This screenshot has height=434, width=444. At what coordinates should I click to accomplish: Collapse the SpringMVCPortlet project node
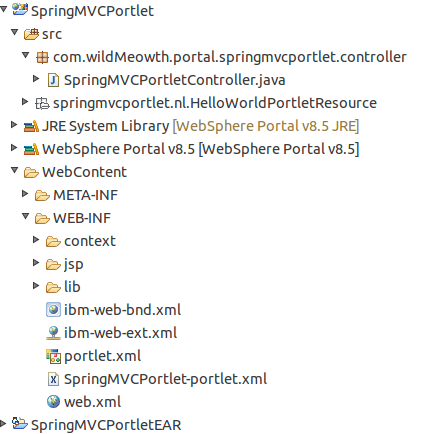3,9
